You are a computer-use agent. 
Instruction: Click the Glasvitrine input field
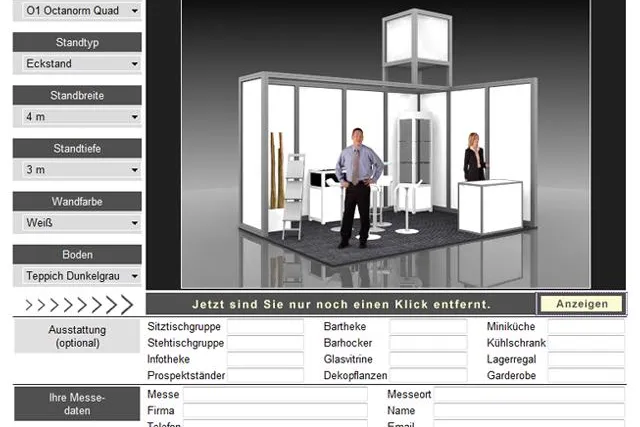pos(428,359)
